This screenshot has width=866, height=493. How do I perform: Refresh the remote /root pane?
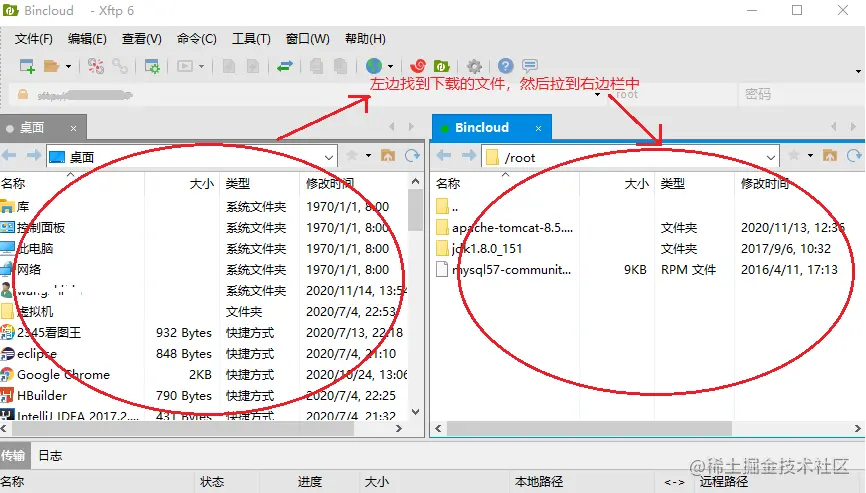(854, 156)
